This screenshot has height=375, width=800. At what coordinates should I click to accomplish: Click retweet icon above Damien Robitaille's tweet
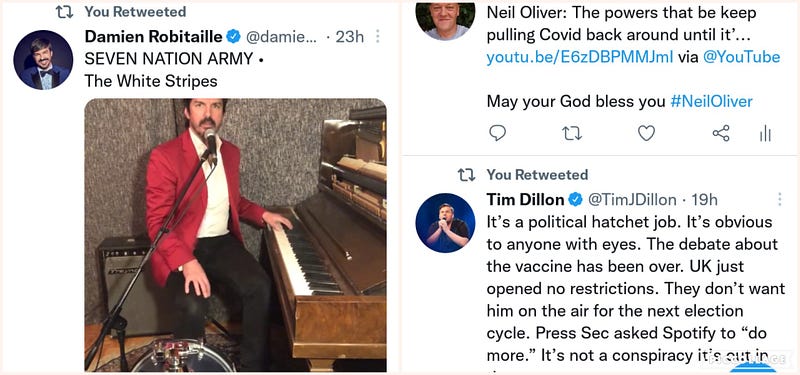(65, 12)
